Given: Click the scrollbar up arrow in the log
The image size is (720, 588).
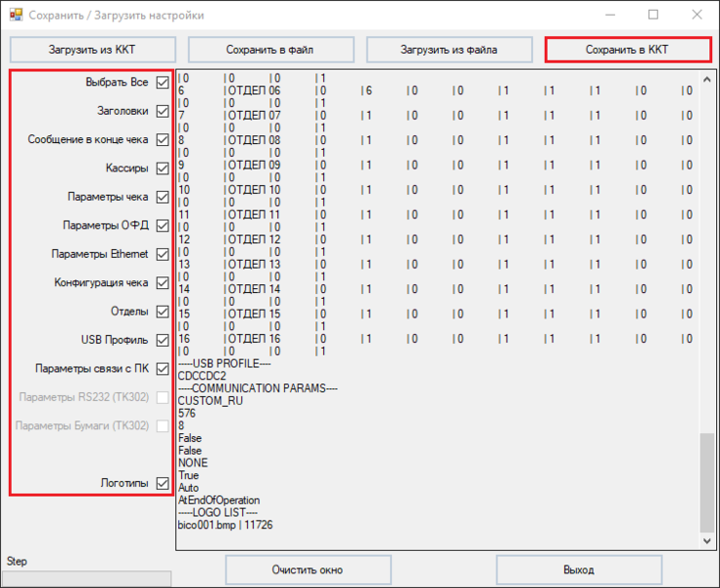Looking at the screenshot, I should [x=708, y=78].
